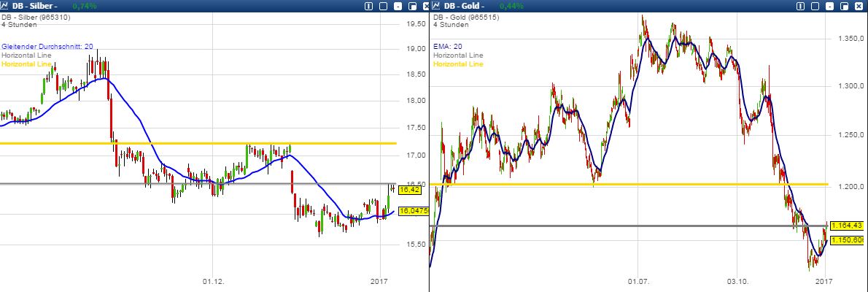Select the grey horizontal line in the Gold chart
868x292 pixels.
(629, 226)
